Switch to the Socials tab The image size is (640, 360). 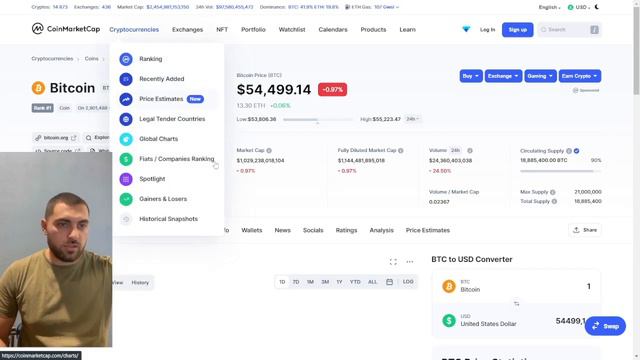tap(313, 231)
